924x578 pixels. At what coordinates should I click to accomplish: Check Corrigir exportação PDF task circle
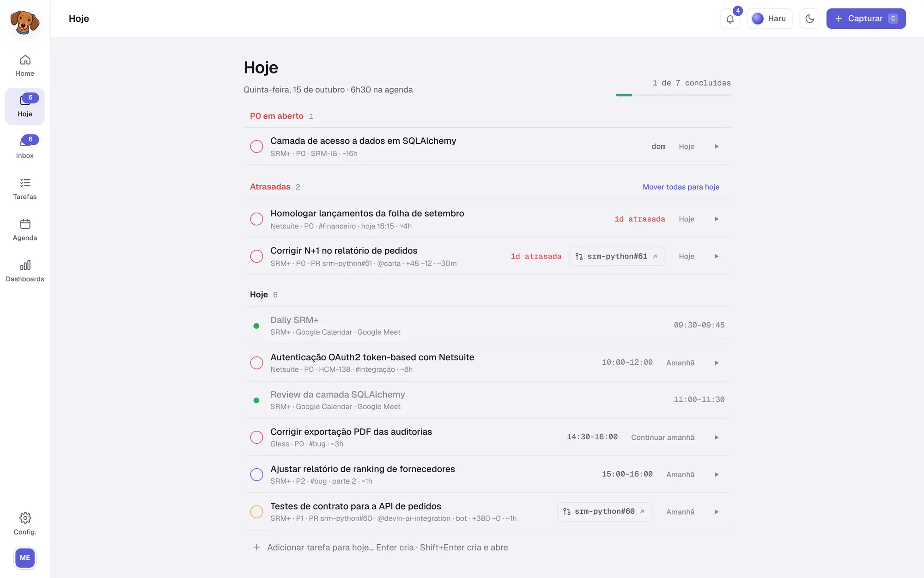coord(256,437)
